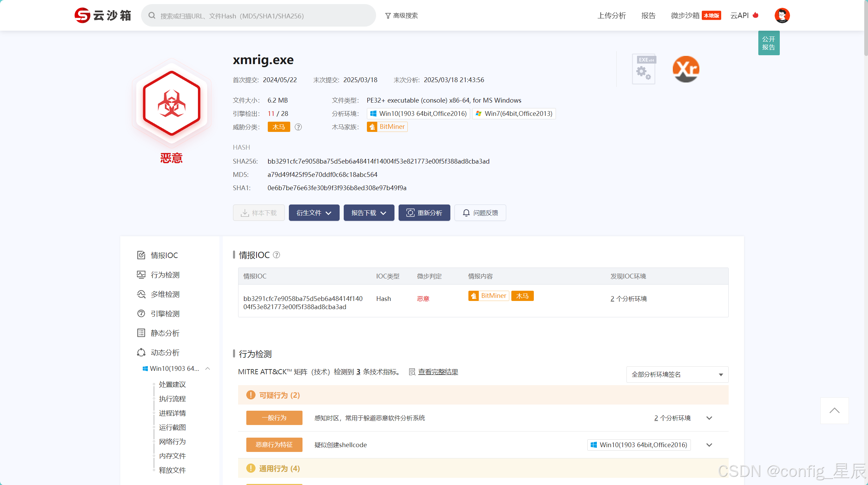
Task: Open 静态分析 in the left sidebar
Action: coord(165,333)
